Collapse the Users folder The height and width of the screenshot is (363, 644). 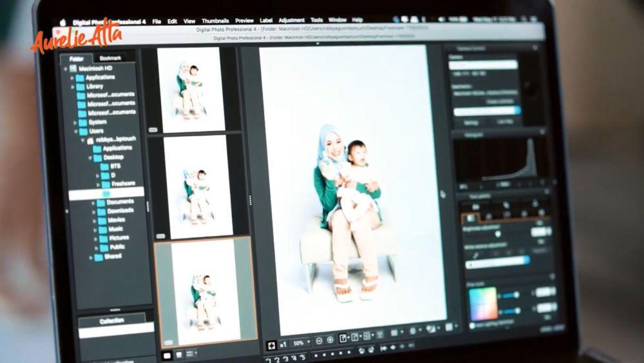pyautogui.click(x=76, y=132)
